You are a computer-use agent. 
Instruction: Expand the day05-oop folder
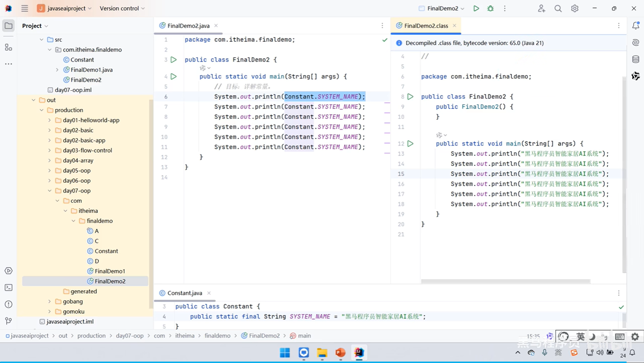(49, 170)
